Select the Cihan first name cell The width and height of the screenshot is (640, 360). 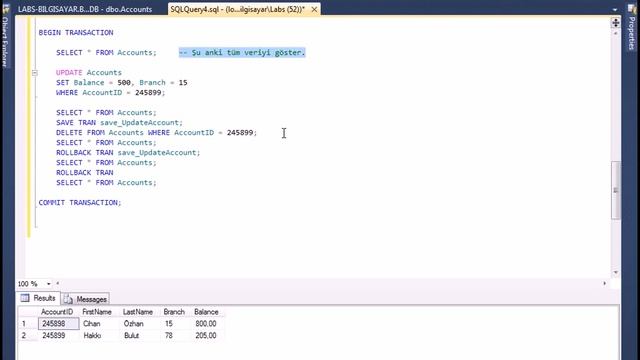tap(100, 324)
